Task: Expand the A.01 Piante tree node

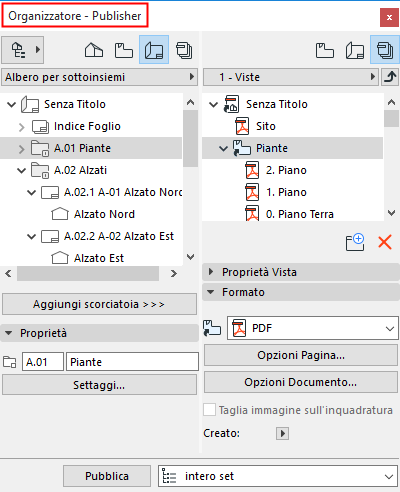Action: (22, 149)
